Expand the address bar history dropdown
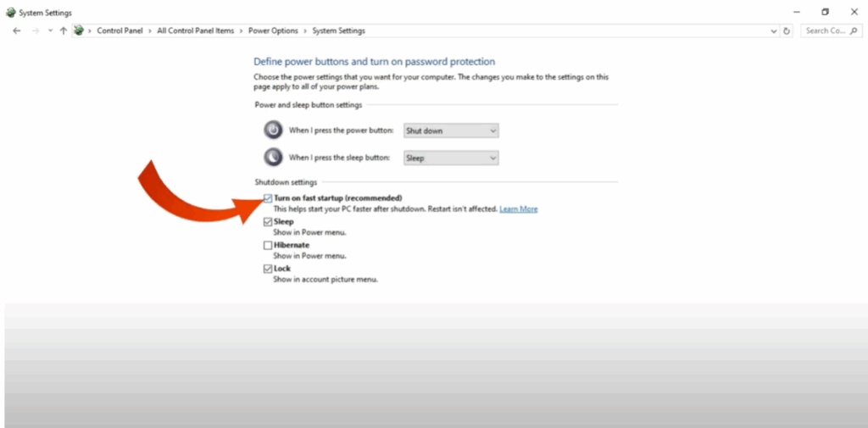This screenshot has width=868, height=428. [x=774, y=31]
